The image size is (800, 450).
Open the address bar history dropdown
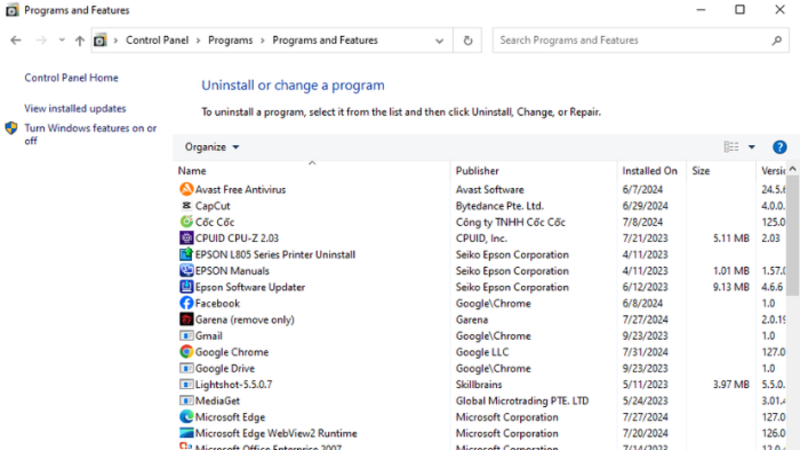[x=439, y=41]
